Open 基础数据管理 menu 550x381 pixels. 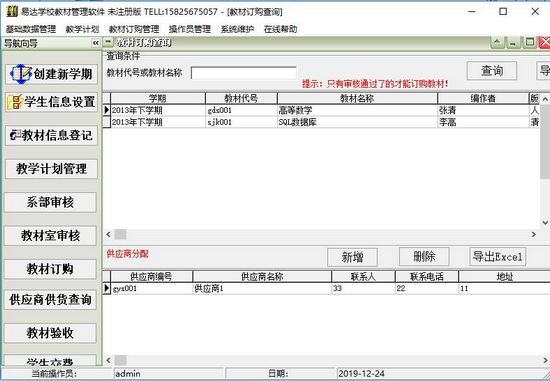click(31, 29)
